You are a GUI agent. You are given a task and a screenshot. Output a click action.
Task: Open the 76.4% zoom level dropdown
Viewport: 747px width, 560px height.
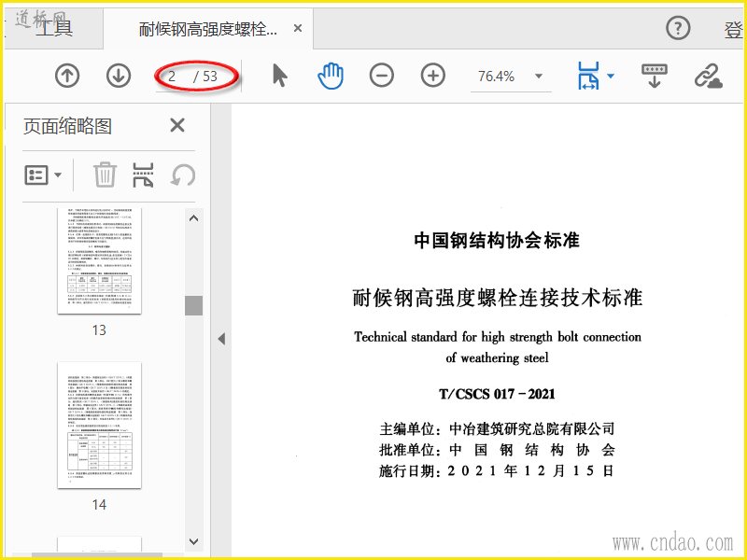click(539, 77)
